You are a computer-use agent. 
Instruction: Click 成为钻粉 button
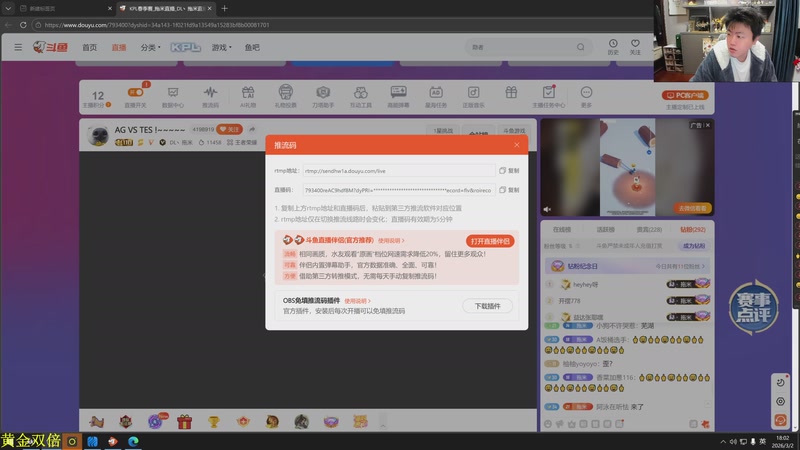click(693, 246)
